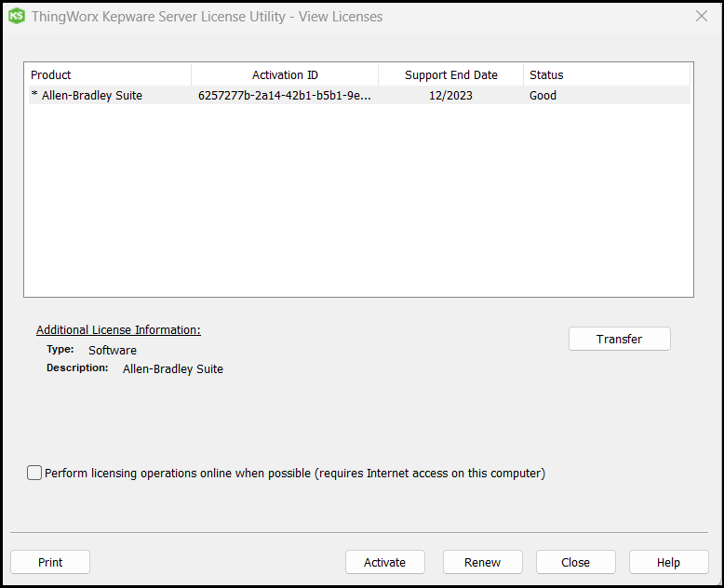This screenshot has width=724, height=588.
Task: Click the Print button
Action: [x=50, y=562]
